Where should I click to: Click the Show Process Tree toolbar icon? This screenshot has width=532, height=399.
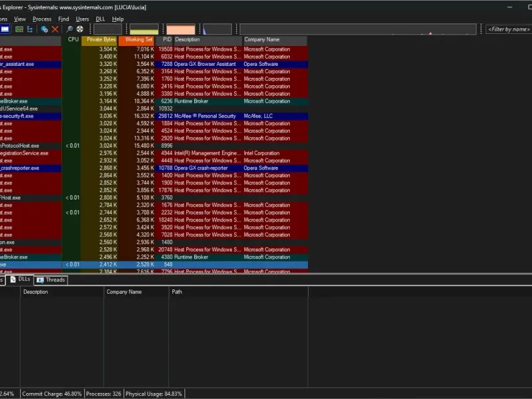(x=30, y=29)
